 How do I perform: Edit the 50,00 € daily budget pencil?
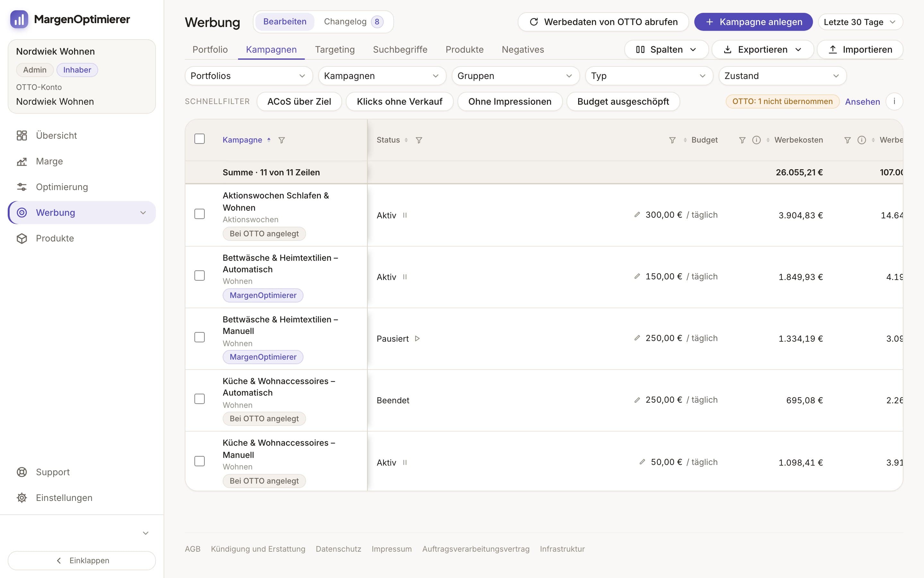[x=642, y=462]
